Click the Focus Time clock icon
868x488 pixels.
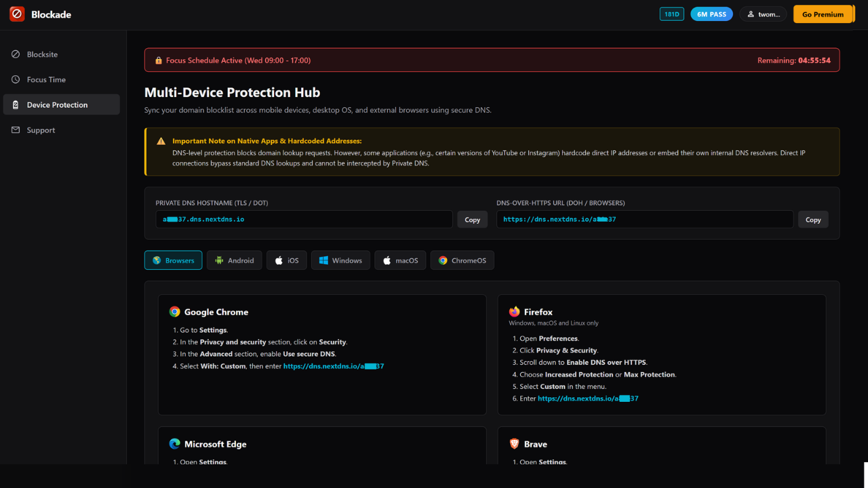click(x=16, y=79)
